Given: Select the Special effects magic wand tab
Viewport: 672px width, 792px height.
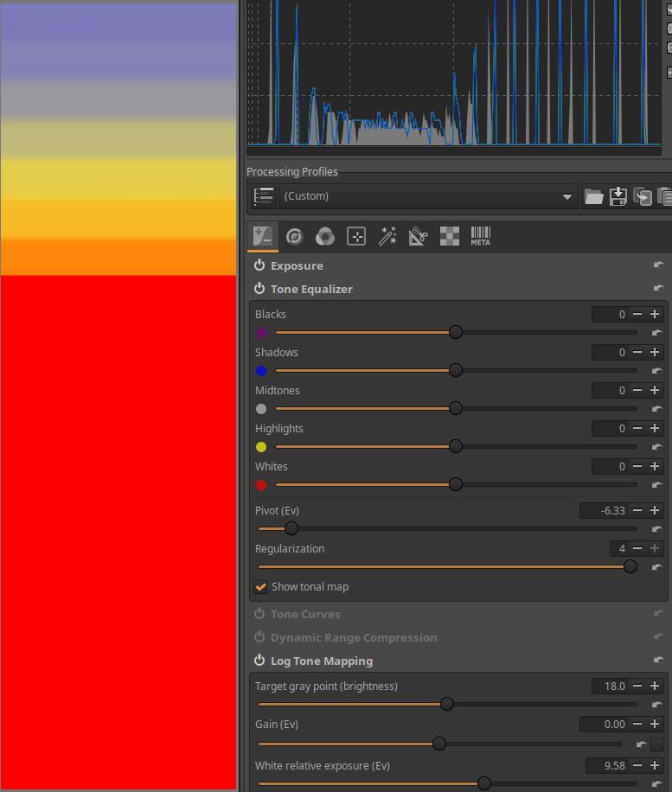Looking at the screenshot, I should [x=387, y=236].
